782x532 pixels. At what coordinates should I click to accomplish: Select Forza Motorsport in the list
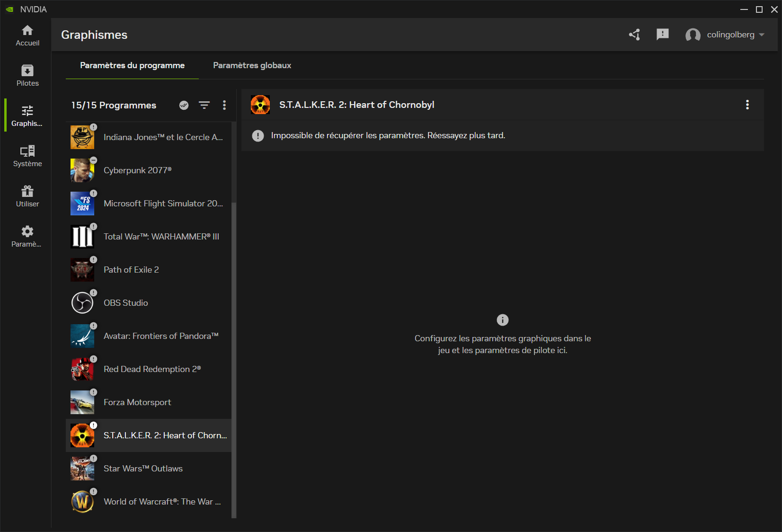point(149,402)
